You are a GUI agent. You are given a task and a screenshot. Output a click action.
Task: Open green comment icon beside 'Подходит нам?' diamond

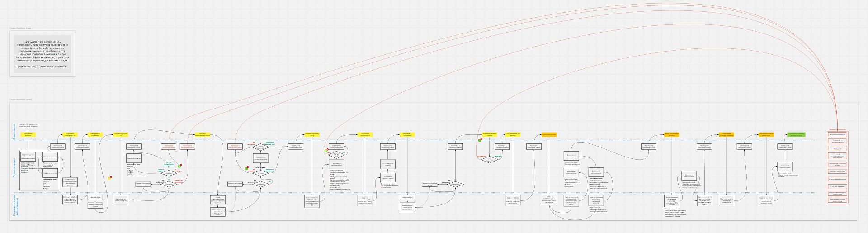[x=326, y=151]
